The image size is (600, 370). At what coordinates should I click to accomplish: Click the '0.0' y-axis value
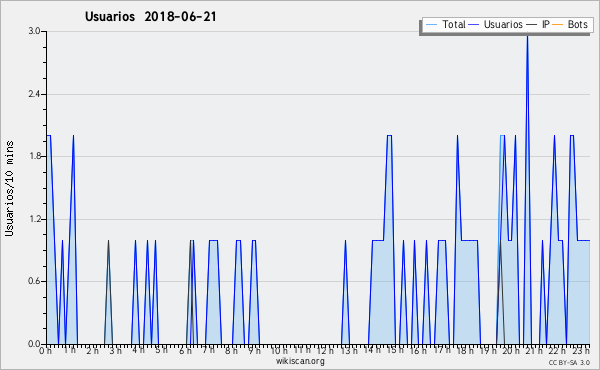tap(34, 344)
